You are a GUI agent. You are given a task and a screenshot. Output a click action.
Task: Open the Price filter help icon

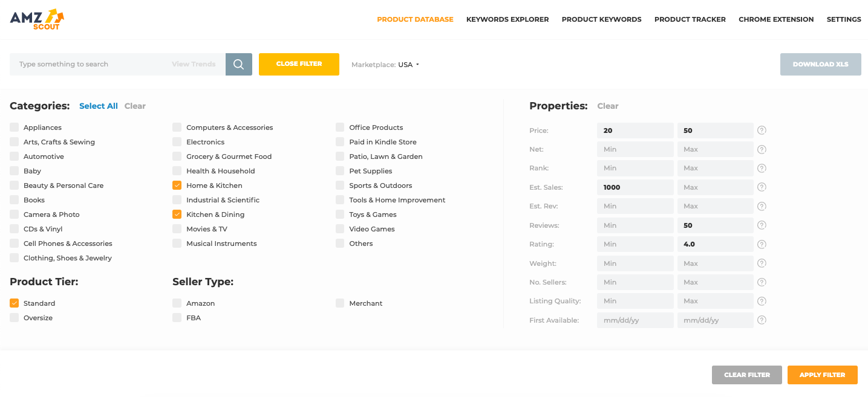coord(762,130)
